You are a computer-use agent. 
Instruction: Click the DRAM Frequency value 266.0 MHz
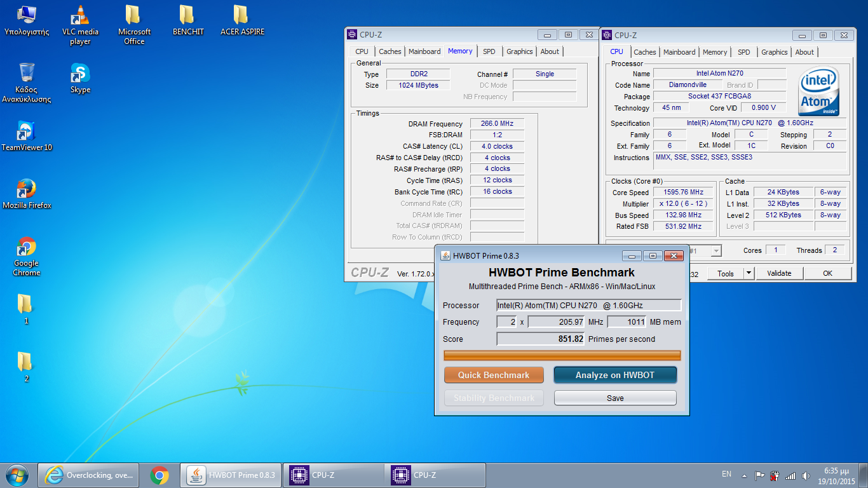(x=497, y=124)
